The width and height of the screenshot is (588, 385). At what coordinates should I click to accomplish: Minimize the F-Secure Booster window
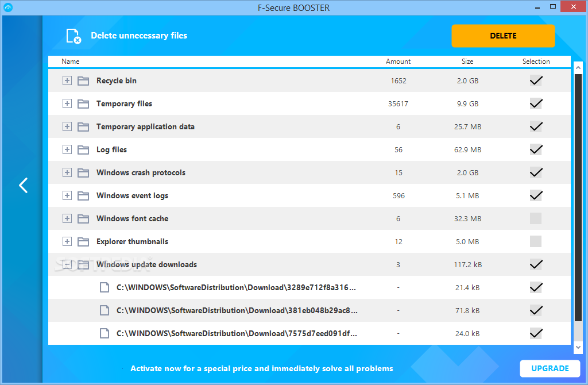pyautogui.click(x=537, y=7)
